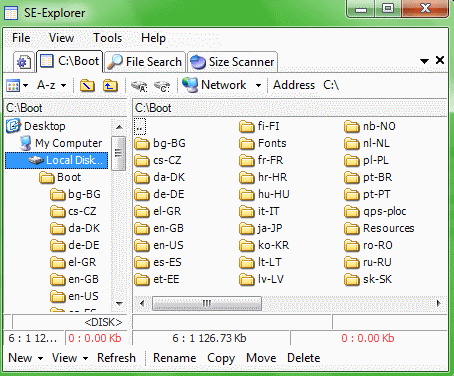The width and height of the screenshot is (454, 376).
Task: Click the view mode grid icon in the toolbar
Action: [x=13, y=86]
